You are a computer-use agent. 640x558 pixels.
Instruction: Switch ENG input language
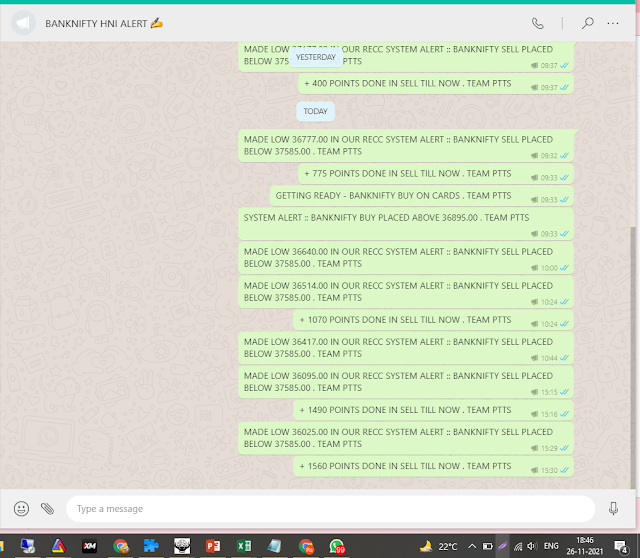click(x=551, y=546)
